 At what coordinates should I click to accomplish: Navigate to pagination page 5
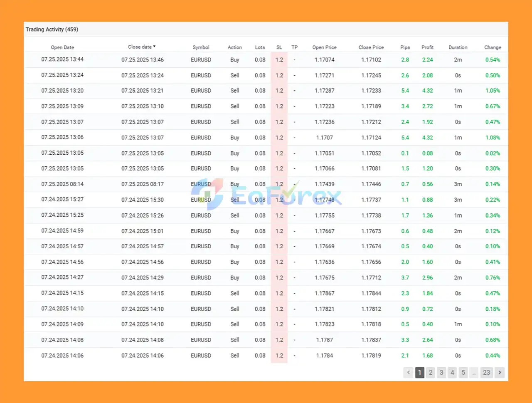tap(463, 373)
